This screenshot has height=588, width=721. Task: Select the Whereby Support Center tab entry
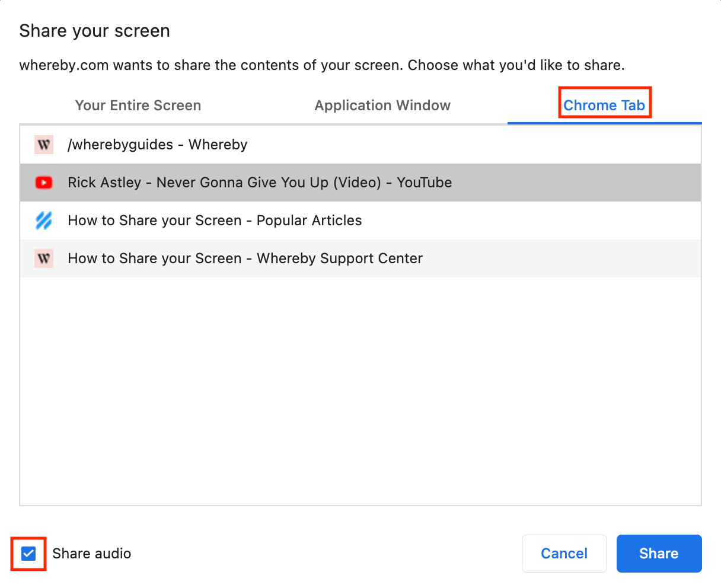[245, 258]
